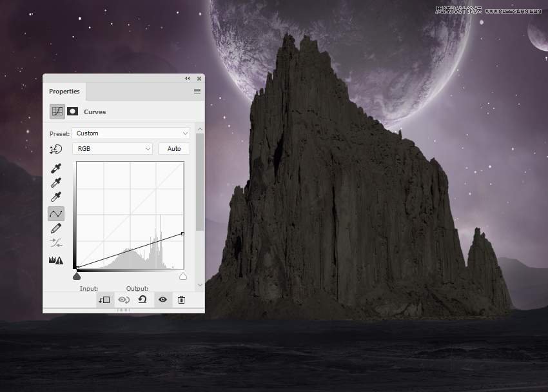Select edit points to modify curve tool
The height and width of the screenshot is (392, 548).
pos(56,213)
